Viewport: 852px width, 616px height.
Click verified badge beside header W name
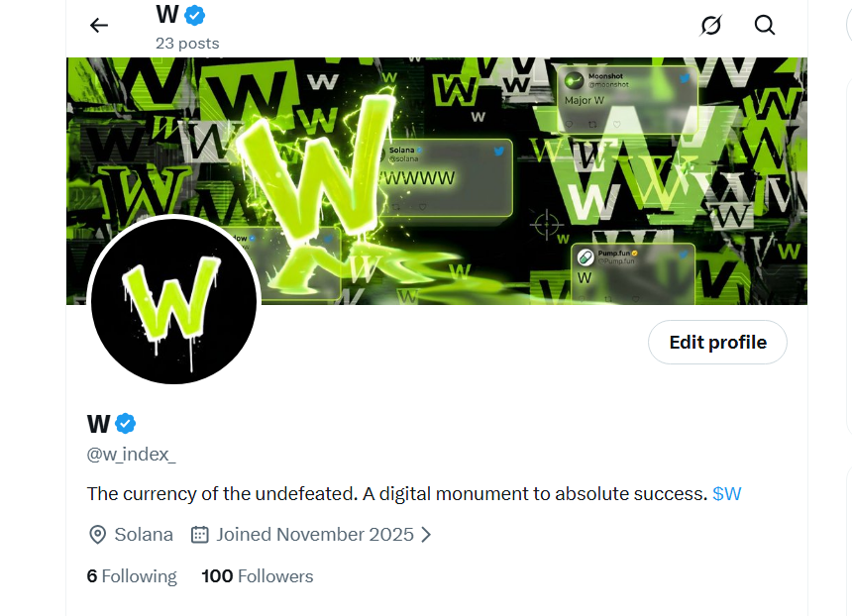(x=194, y=15)
